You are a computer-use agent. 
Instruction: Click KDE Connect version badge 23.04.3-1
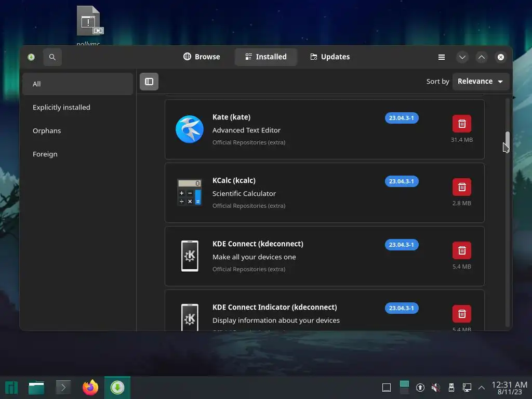pos(402,245)
